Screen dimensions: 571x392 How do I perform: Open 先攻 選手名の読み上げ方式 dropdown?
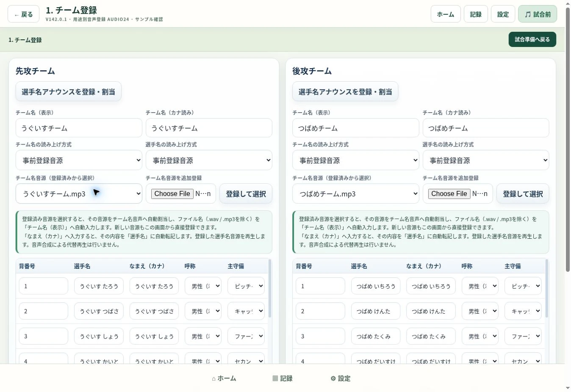click(x=209, y=160)
